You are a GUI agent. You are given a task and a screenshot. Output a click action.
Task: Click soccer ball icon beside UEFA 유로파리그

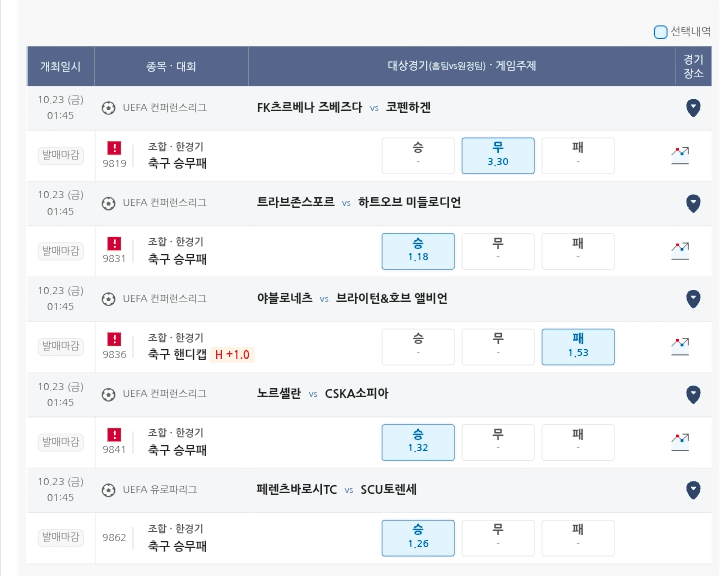(108, 490)
